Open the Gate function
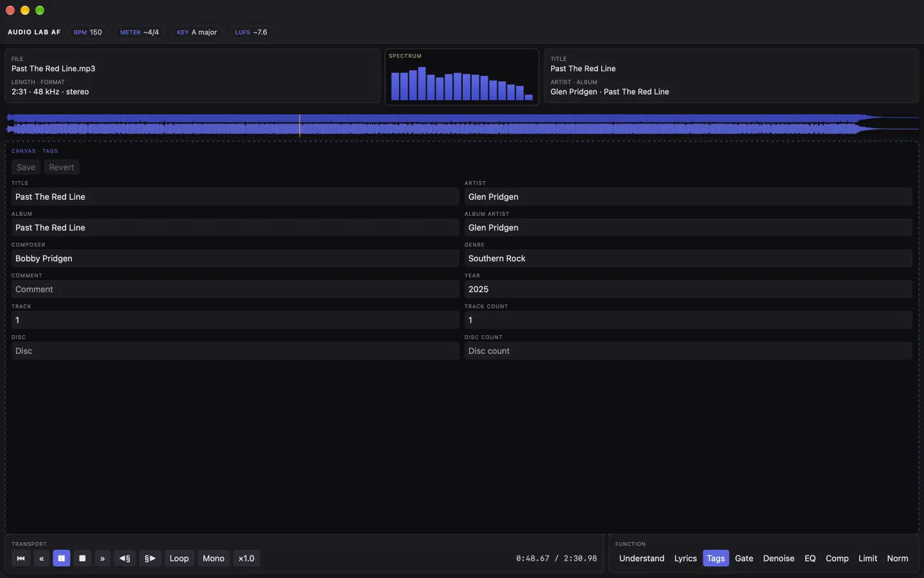Screen dimensions: 924x578 (x=744, y=559)
